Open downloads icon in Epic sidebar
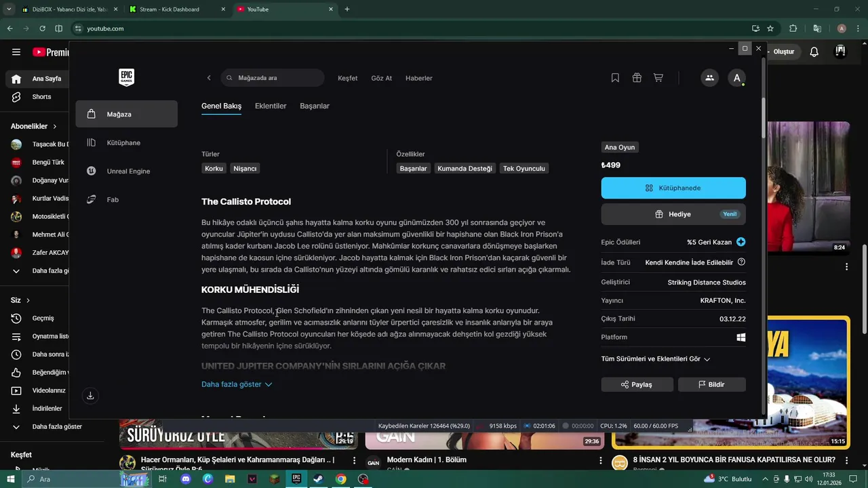This screenshot has height=488, width=868. coord(90,395)
